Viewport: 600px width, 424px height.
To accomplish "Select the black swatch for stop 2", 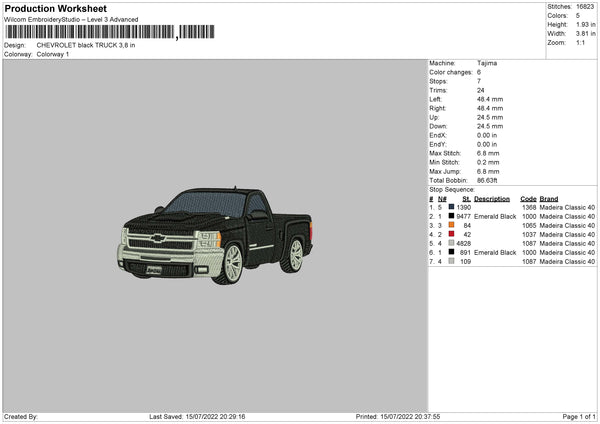I will pos(452,216).
